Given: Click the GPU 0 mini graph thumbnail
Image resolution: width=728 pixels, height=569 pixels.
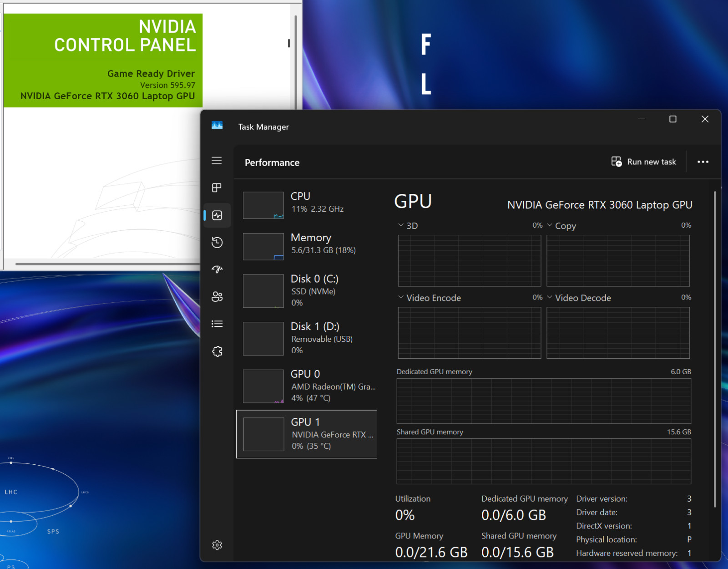Looking at the screenshot, I should point(263,386).
